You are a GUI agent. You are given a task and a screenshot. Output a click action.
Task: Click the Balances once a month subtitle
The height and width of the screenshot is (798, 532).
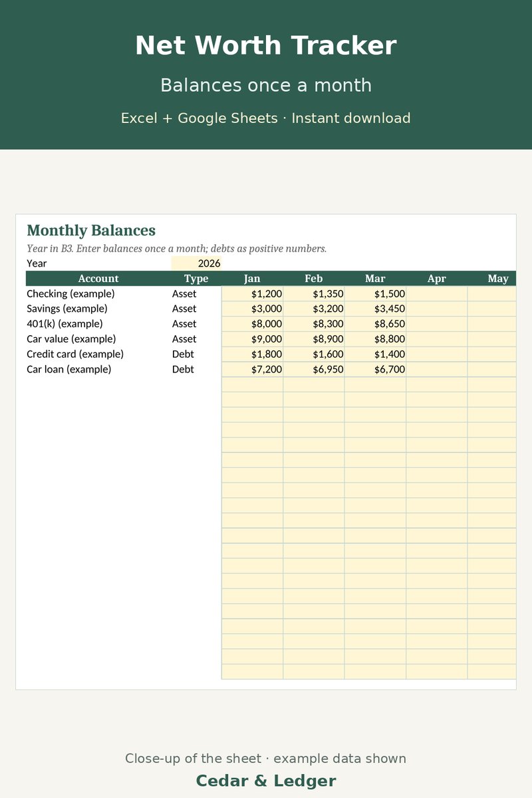coord(266,86)
